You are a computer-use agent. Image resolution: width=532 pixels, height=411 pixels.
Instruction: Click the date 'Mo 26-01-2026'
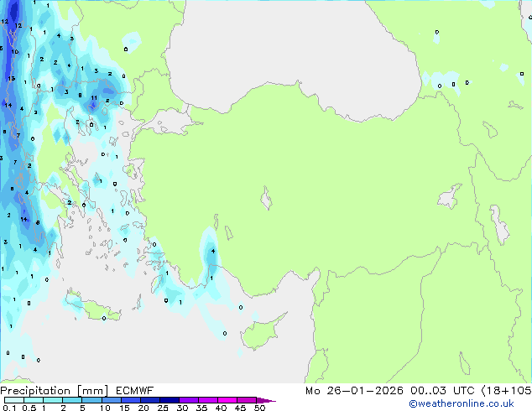click(x=354, y=391)
